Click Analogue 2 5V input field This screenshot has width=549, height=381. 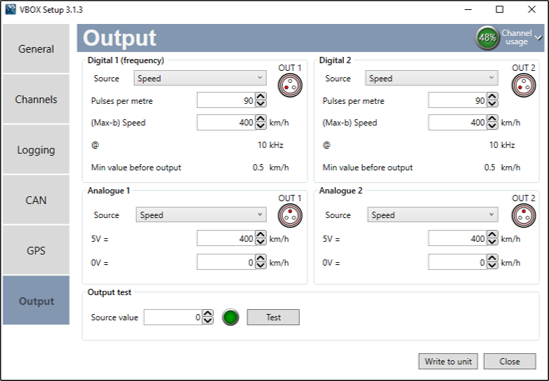pyautogui.click(x=458, y=239)
